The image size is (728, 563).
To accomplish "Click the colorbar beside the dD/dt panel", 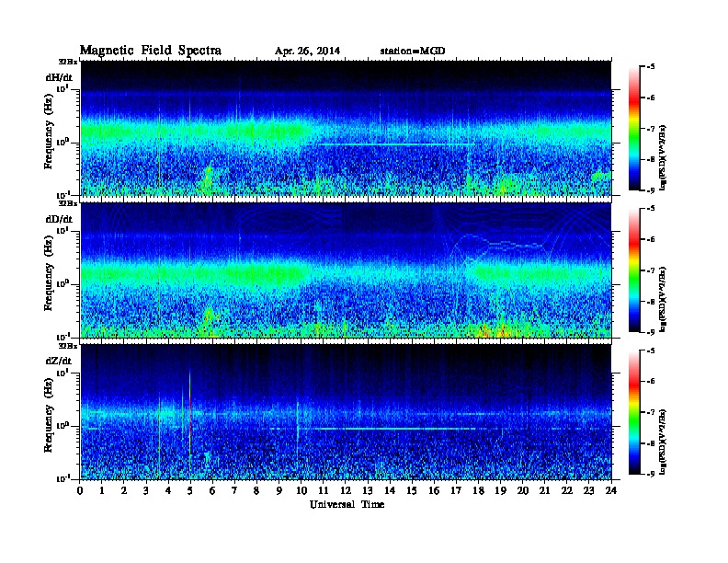I will tap(634, 270).
